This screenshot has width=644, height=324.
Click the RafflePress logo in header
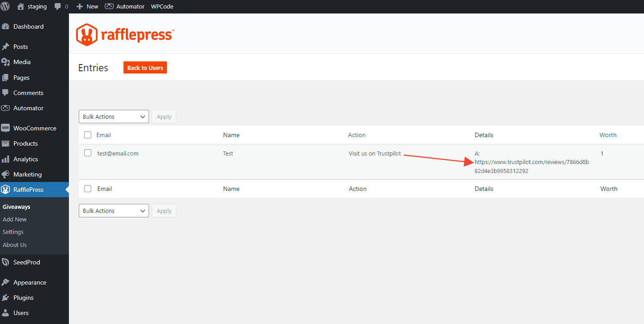pyautogui.click(x=125, y=35)
